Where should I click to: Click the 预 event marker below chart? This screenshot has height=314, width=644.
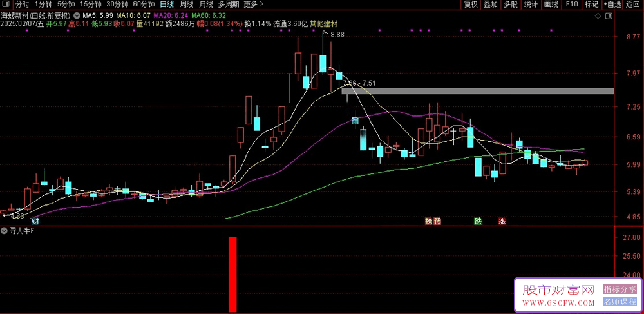[x=437, y=221]
